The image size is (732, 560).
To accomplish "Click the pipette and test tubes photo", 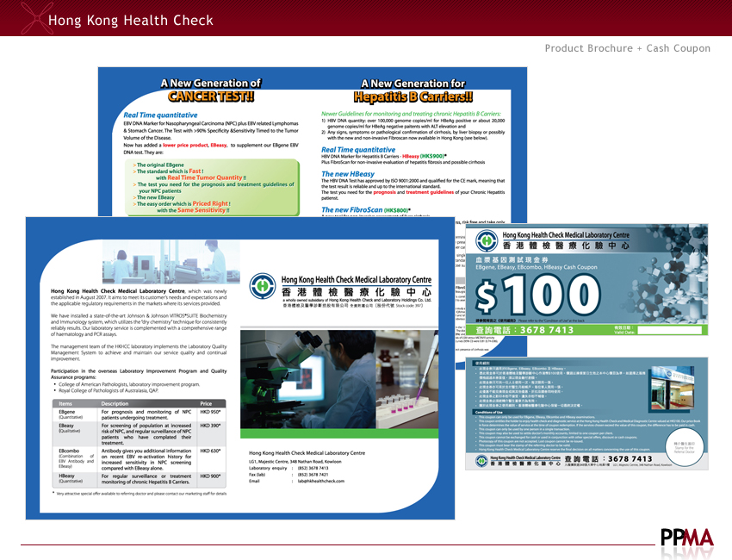I will [407, 379].
